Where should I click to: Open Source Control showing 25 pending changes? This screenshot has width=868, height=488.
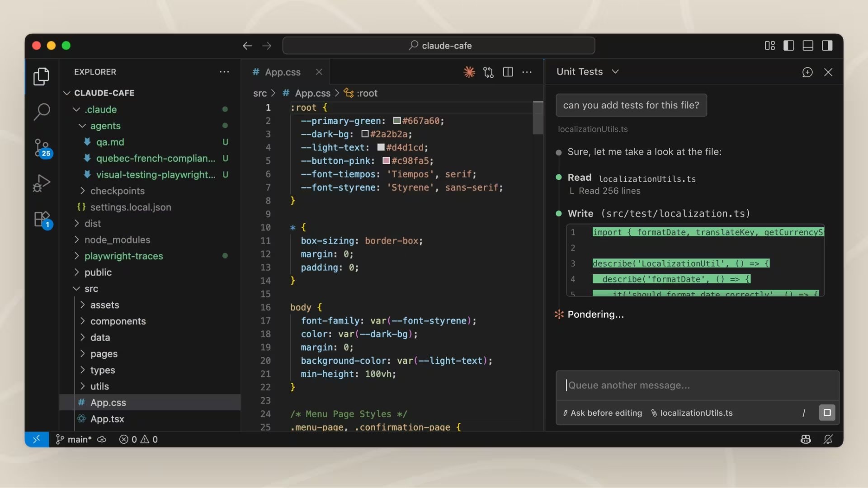pyautogui.click(x=42, y=148)
